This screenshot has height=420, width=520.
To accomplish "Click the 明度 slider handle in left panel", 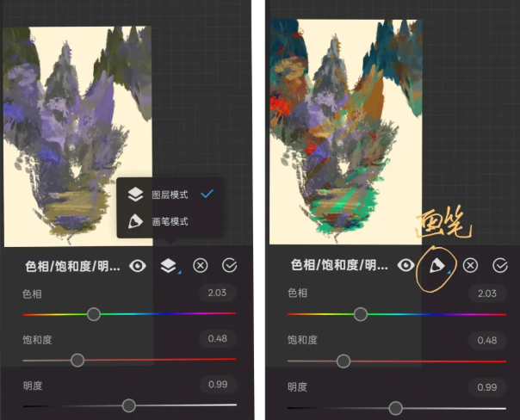I will [129, 405].
